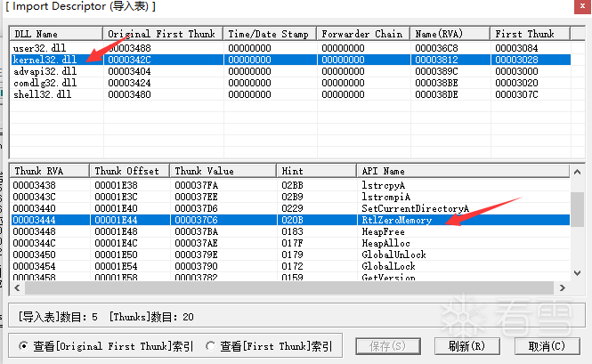Click Thunk Value 000037FA
The height and width of the screenshot is (364, 592).
point(197,185)
